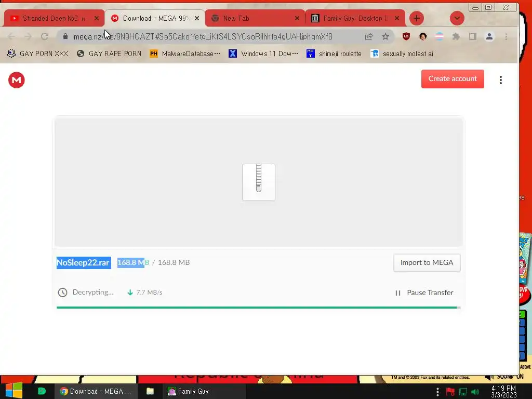
Task: Open the green chat app taskbar icon
Action: pos(42,391)
